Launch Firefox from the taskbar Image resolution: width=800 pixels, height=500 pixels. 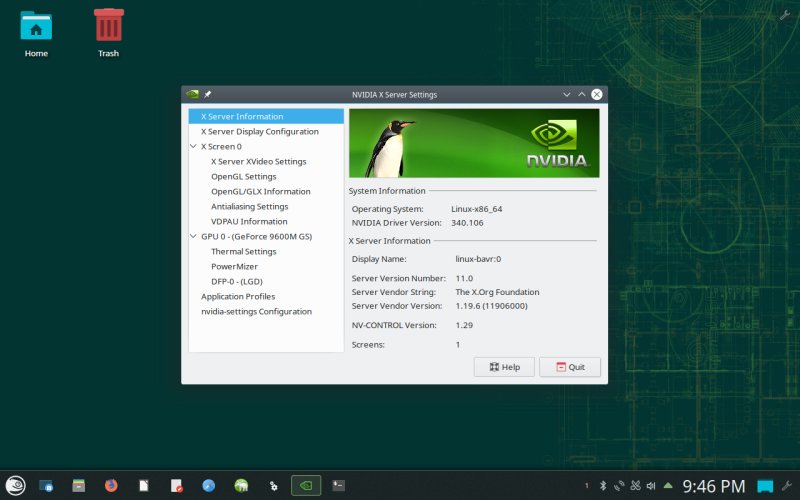pos(111,485)
